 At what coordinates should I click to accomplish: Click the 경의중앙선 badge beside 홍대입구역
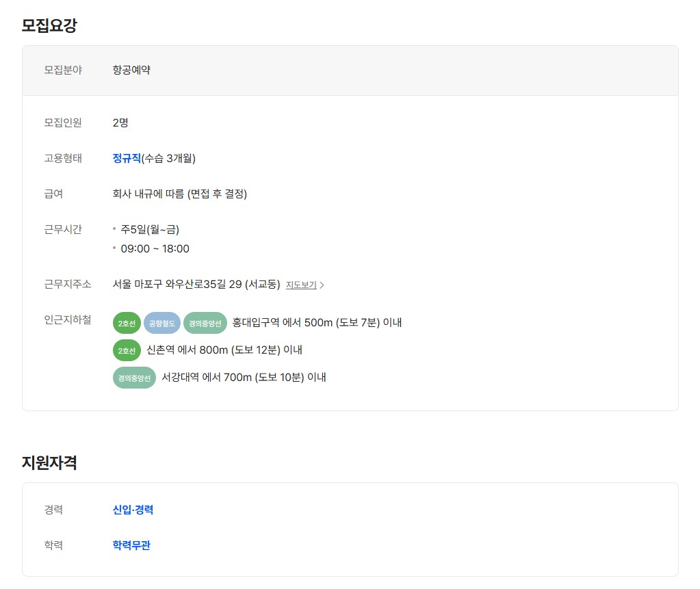[205, 323]
